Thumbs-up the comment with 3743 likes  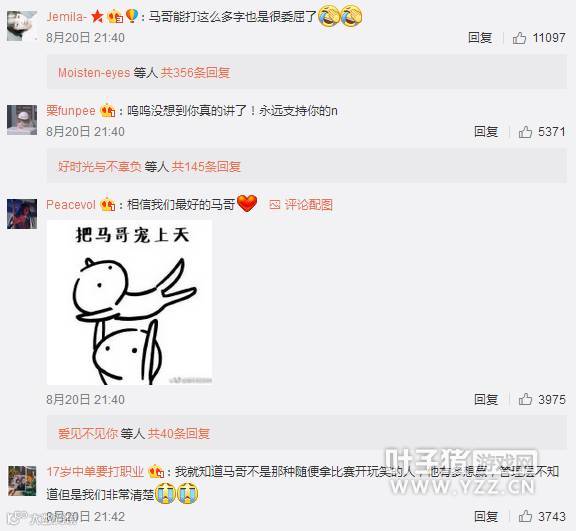tap(525, 516)
